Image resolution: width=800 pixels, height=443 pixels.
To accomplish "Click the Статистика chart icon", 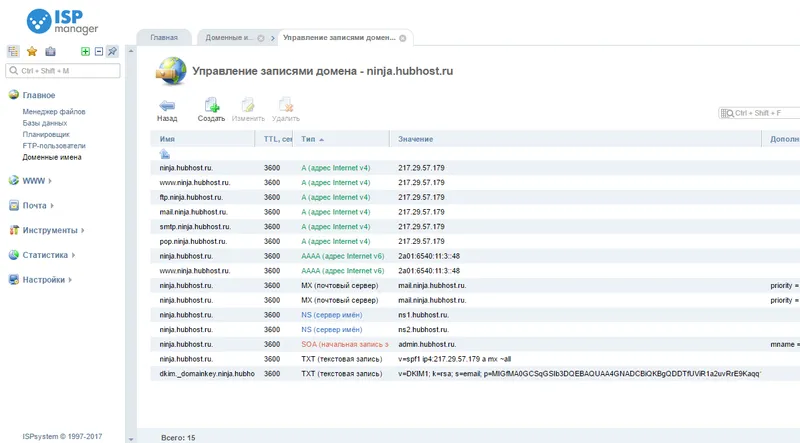I will coord(14,255).
